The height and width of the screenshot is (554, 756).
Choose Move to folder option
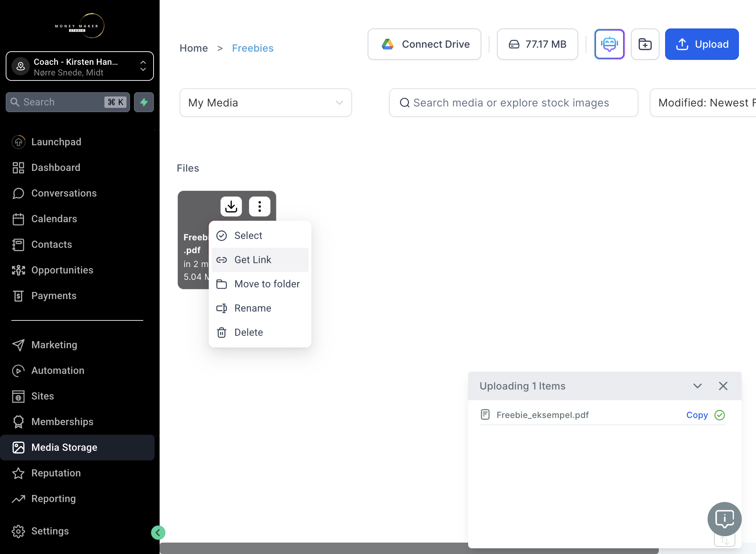260,284
